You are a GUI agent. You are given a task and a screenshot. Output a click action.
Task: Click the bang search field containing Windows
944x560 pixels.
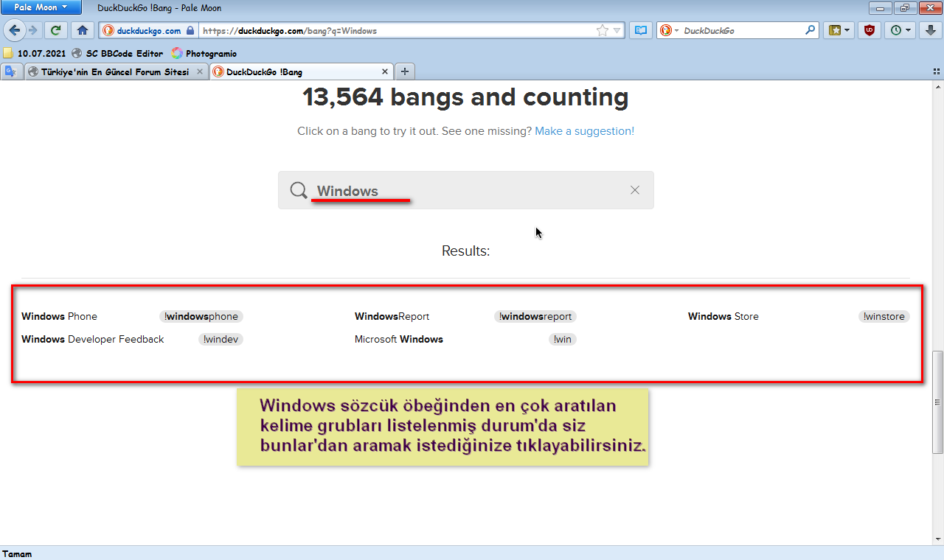[x=465, y=190]
